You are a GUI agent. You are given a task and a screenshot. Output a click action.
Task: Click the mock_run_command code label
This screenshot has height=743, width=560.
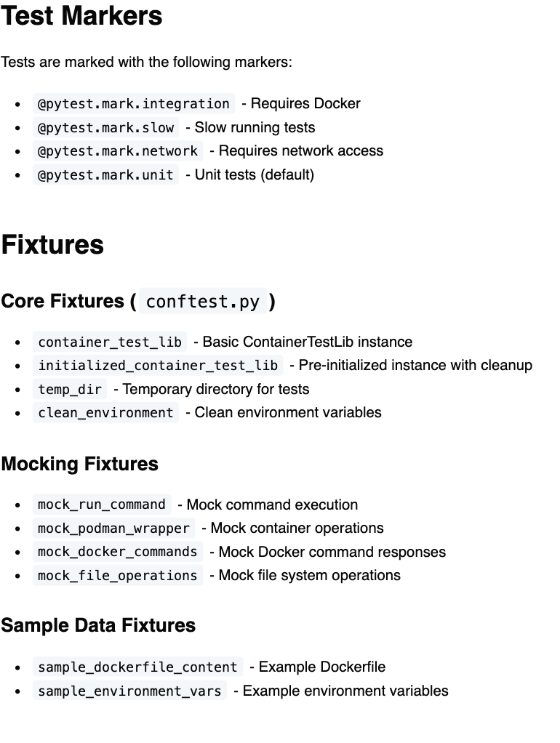pos(102,505)
